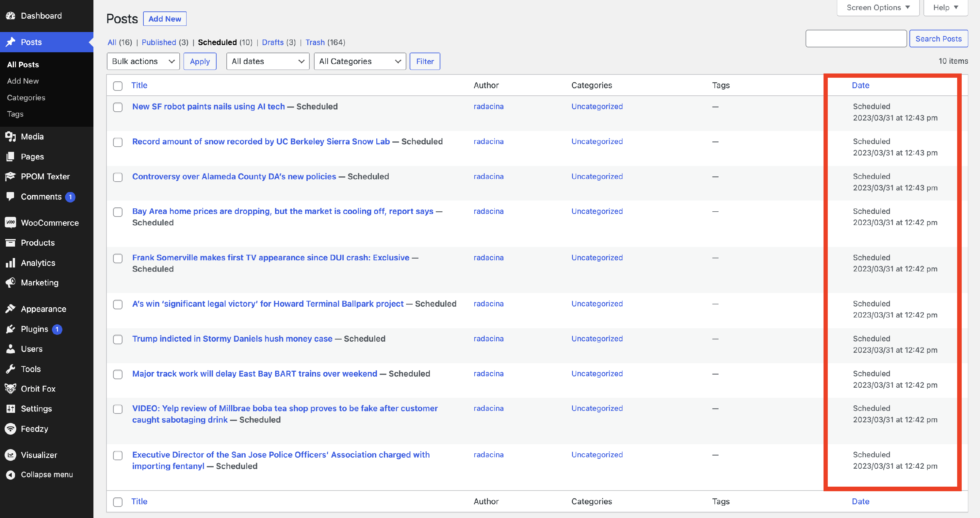980x518 pixels.
Task: Open PPOM Texter sidebar icon
Action: click(x=10, y=176)
